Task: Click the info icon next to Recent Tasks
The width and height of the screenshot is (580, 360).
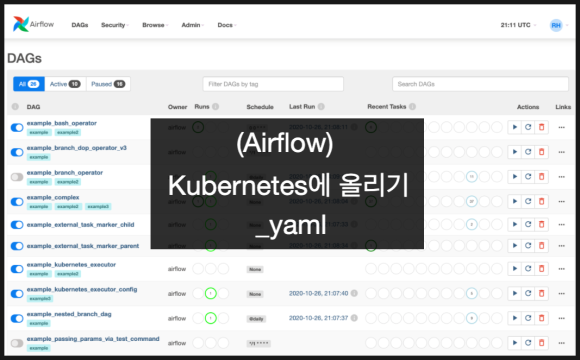Action: (x=412, y=107)
